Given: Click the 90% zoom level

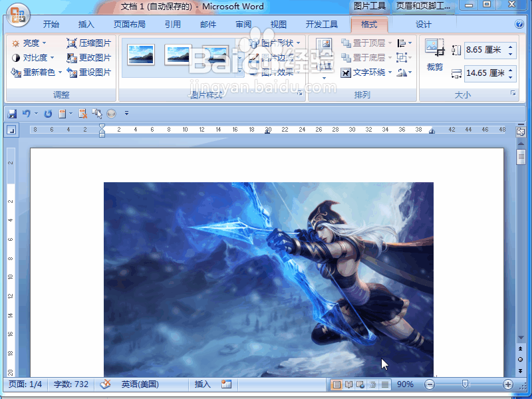Looking at the screenshot, I should [405, 384].
